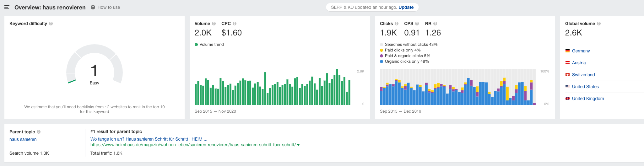Click the 'Total traffic 1.6K' text
This screenshot has height=166, width=644.
[106, 153]
